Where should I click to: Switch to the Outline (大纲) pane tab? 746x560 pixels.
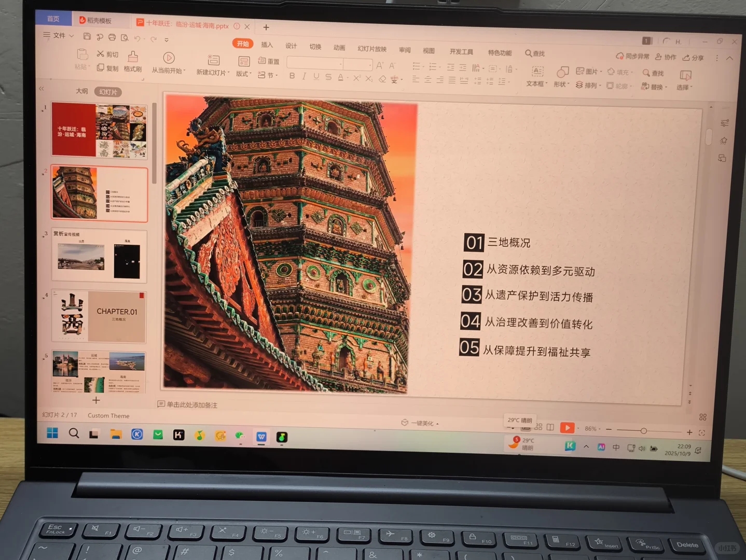(82, 91)
